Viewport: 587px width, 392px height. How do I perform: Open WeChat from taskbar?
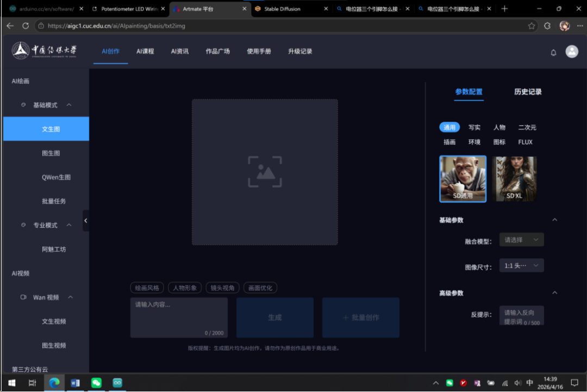[96, 383]
